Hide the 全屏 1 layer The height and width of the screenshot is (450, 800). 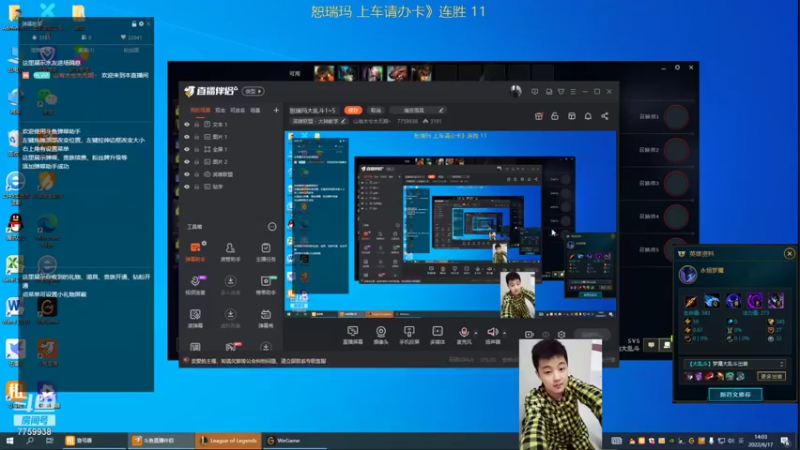tap(187, 149)
